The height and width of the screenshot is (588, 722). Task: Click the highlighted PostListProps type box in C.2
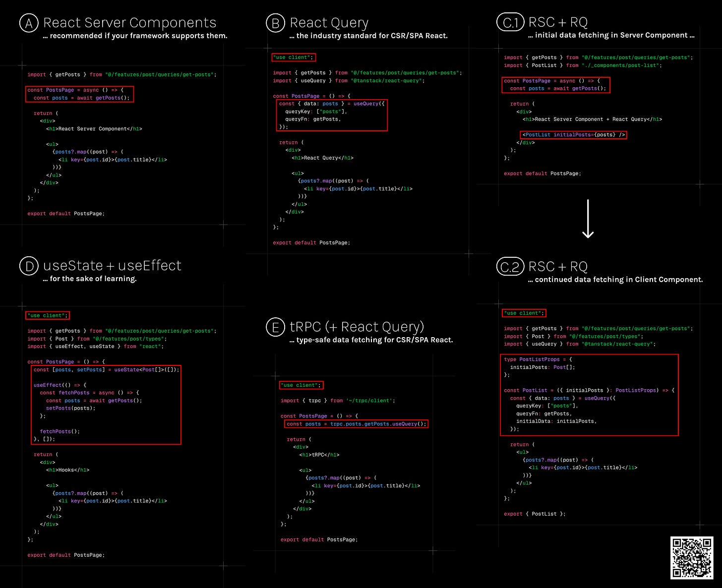coord(589,394)
